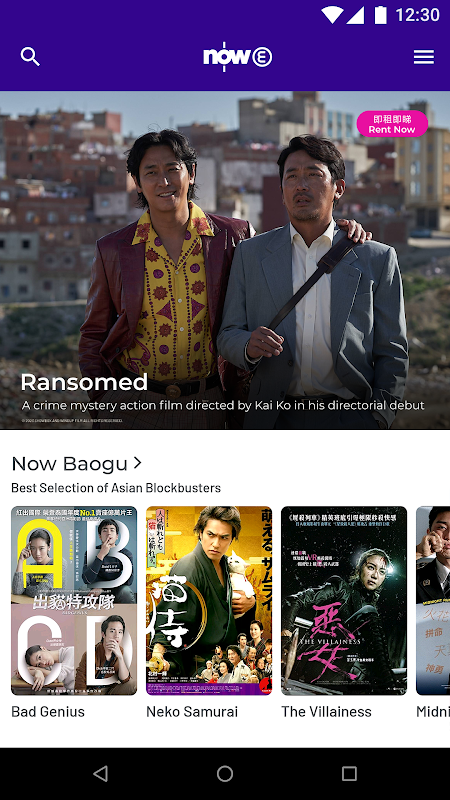Open the hamburger menu
The height and width of the screenshot is (800, 450).
click(423, 57)
